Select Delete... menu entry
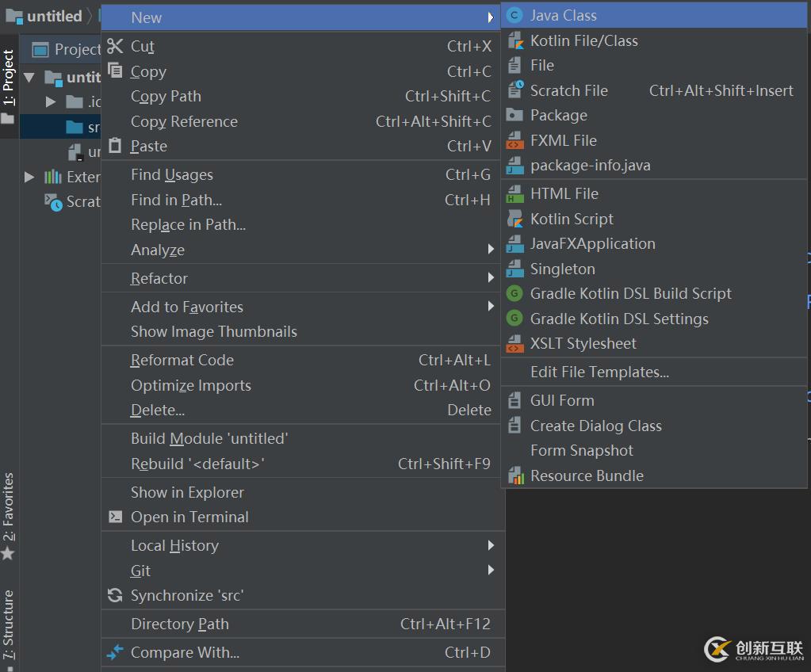Screen dimensions: 811x672 (303, 410)
